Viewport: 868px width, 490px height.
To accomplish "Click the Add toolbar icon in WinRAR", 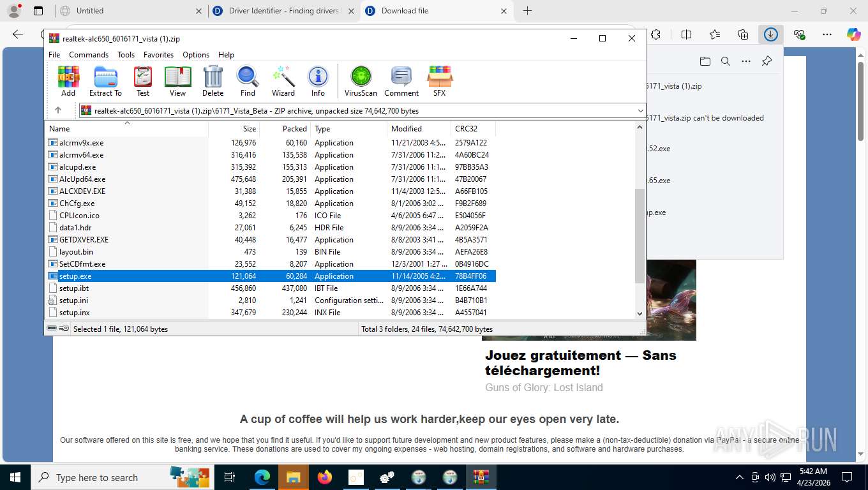I will click(68, 81).
